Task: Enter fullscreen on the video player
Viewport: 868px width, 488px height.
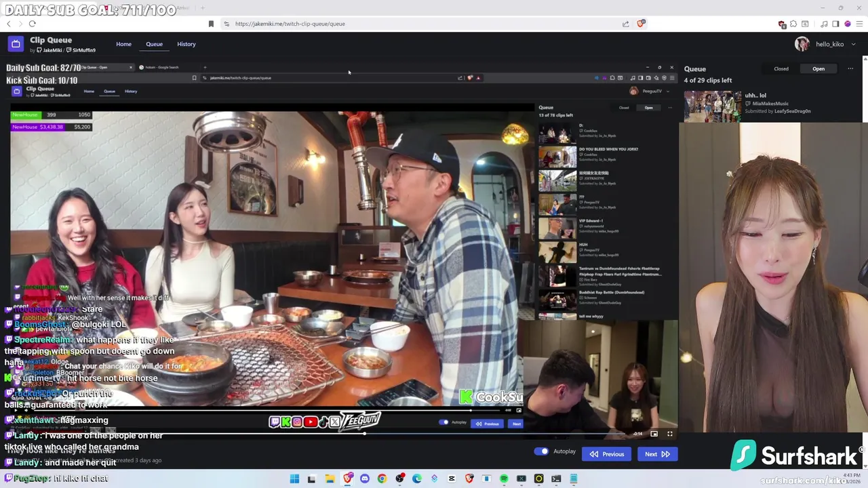Action: tap(670, 434)
